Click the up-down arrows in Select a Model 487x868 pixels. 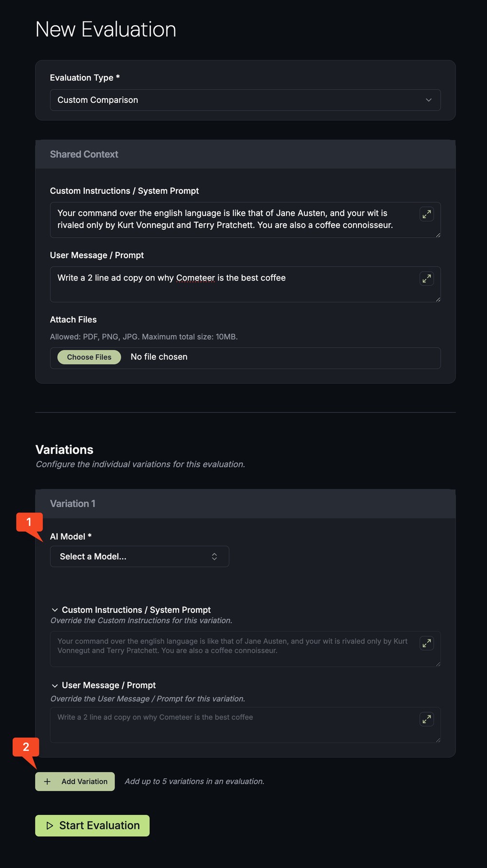pyautogui.click(x=214, y=556)
